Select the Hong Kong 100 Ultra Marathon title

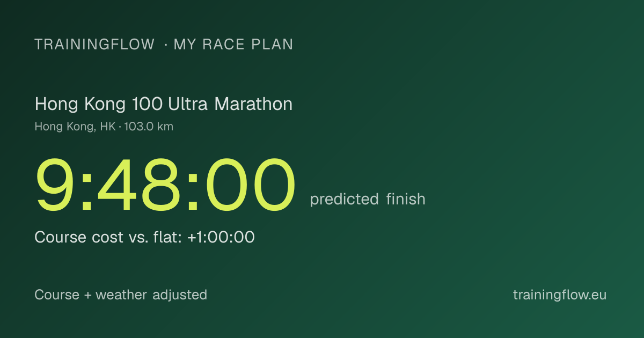tap(164, 104)
